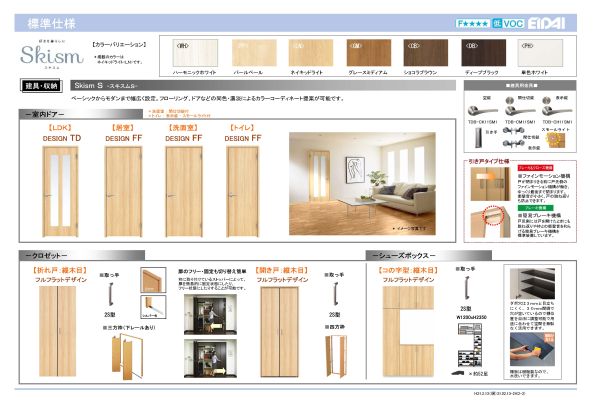Click the F★★★★ rating badge

(x=473, y=24)
